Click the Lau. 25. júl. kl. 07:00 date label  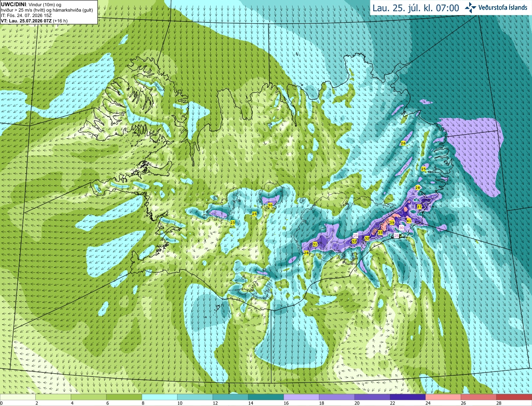(x=416, y=8)
